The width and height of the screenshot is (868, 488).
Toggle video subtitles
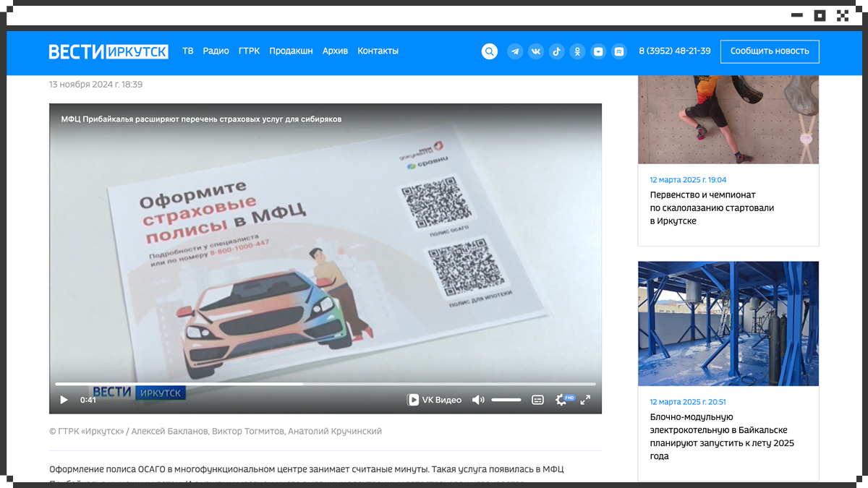(537, 400)
